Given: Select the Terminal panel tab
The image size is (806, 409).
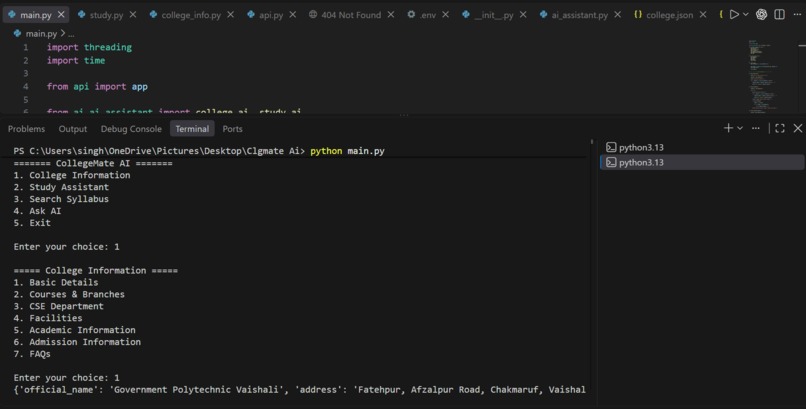Looking at the screenshot, I should coord(192,129).
